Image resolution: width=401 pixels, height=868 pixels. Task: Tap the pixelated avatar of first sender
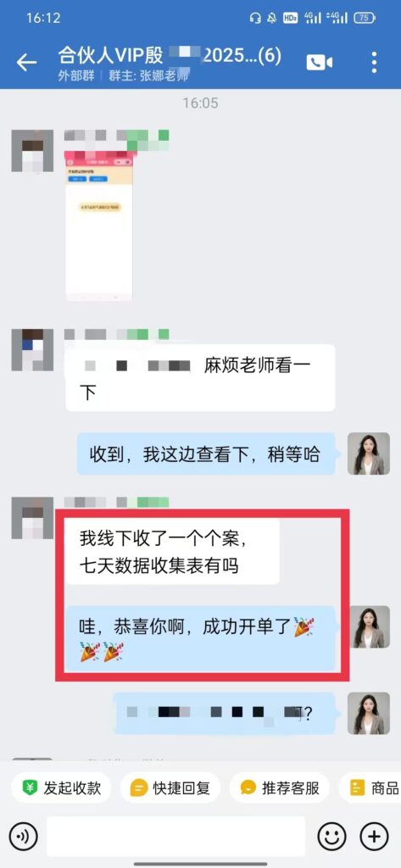coord(32,150)
